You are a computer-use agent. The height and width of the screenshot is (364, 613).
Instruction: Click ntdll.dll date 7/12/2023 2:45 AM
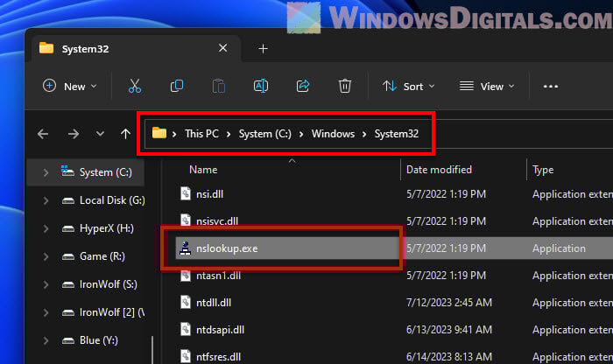click(448, 303)
